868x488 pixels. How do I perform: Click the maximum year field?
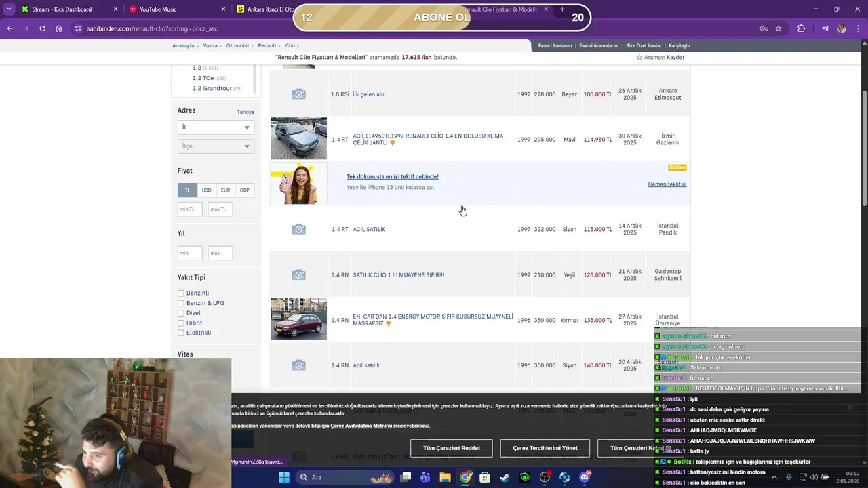[220, 253]
